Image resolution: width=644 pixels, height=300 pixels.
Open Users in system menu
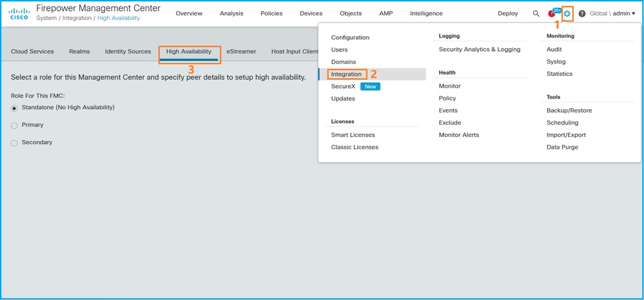click(339, 50)
